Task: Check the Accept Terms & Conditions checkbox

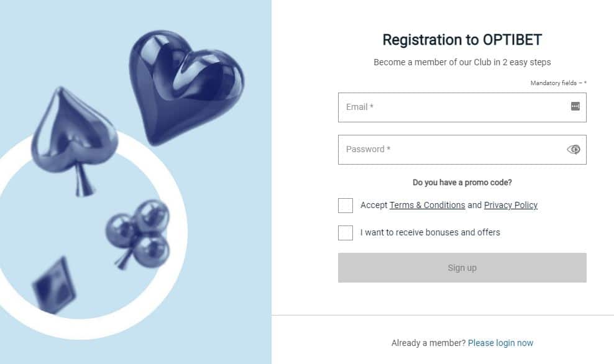Action: pos(346,206)
